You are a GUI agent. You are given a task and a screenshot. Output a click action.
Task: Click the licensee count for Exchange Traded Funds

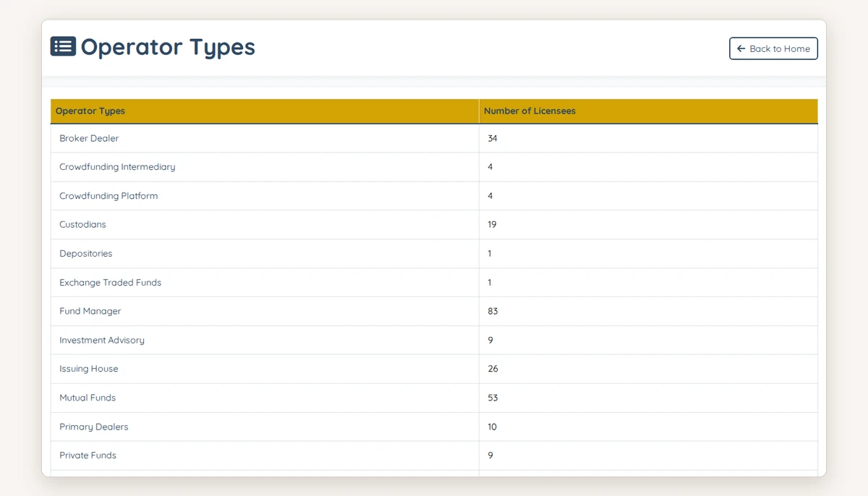pos(490,283)
